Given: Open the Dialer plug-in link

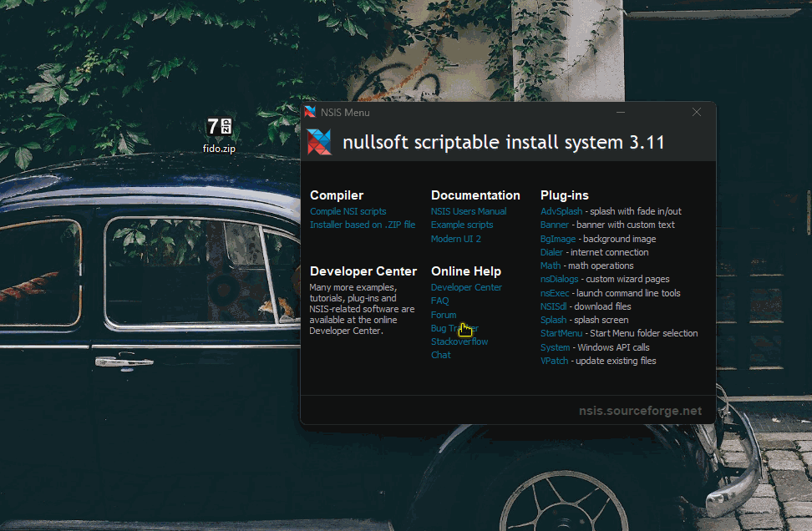Looking at the screenshot, I should point(551,252).
